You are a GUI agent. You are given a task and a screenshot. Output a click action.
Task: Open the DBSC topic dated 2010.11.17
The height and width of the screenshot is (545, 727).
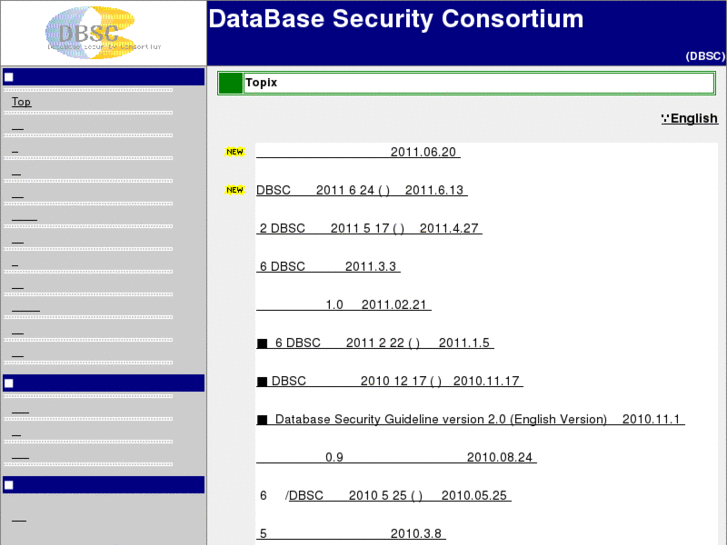[389, 381]
